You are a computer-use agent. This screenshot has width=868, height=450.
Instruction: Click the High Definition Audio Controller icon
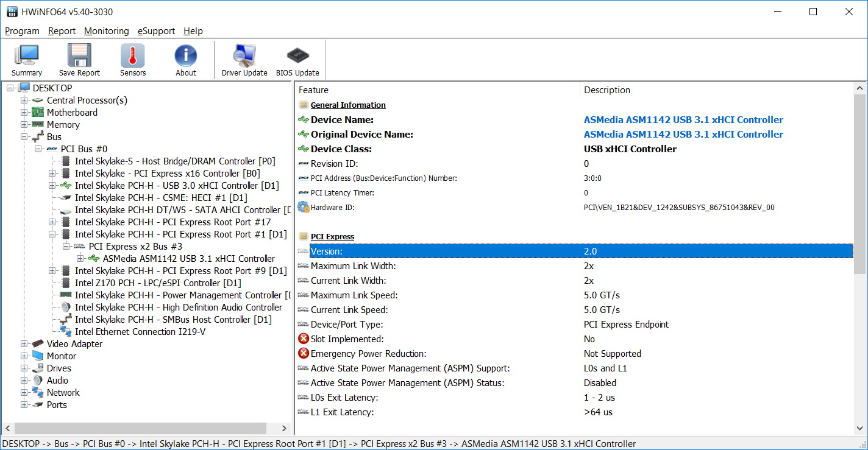click(66, 308)
